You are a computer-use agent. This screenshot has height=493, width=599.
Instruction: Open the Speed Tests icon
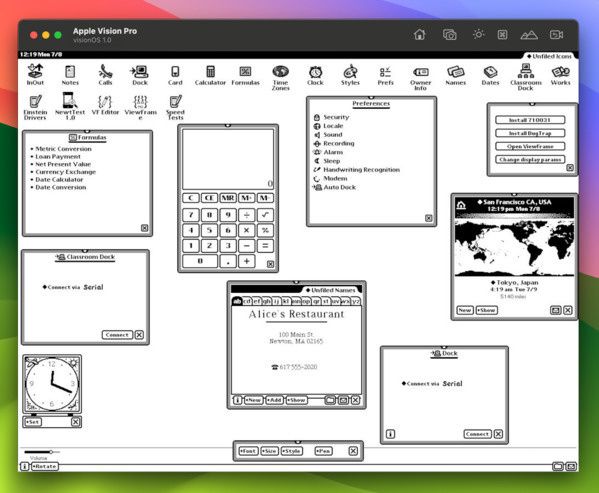(175, 107)
